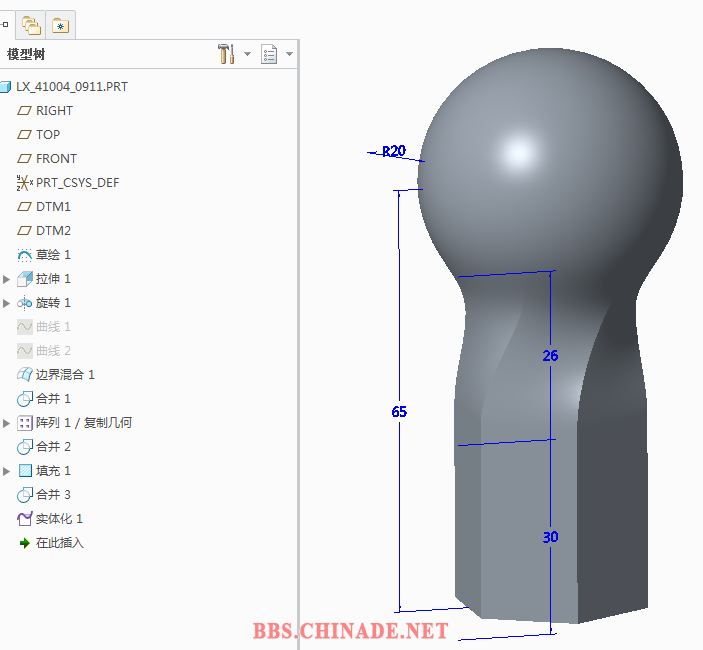Select the RIGHT datum plane icon

pos(25,111)
